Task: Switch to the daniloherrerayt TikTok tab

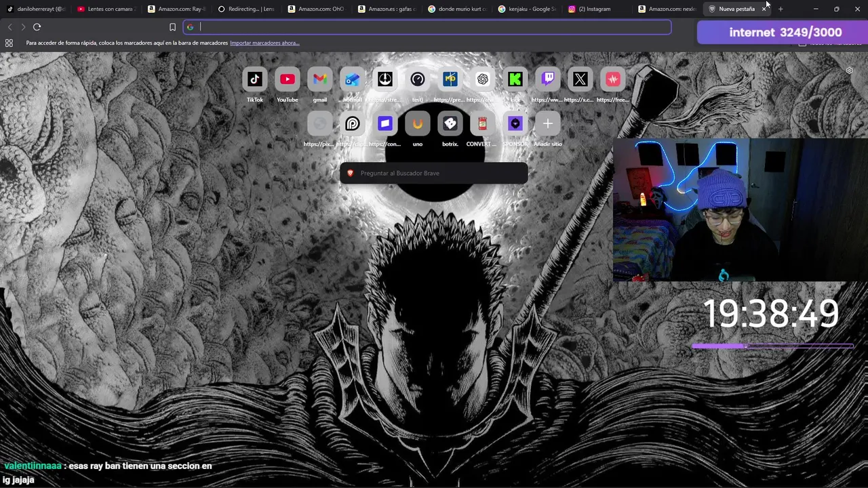Action: coord(36,9)
